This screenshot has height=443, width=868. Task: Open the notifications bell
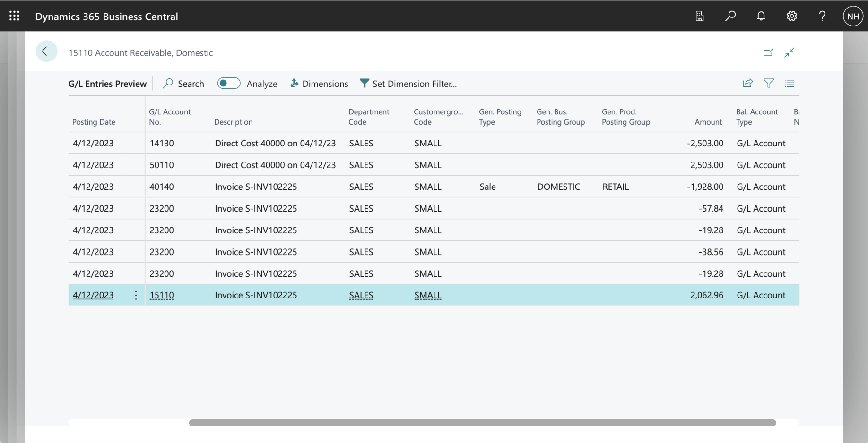point(761,16)
